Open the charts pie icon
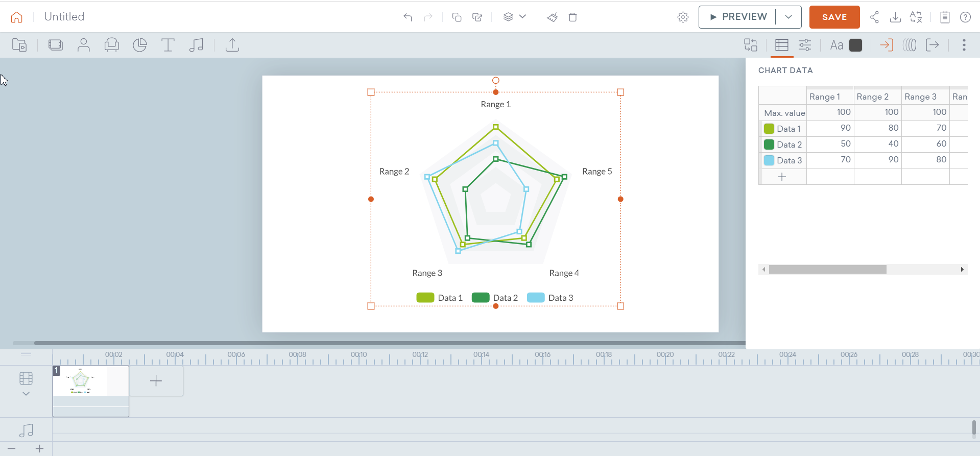This screenshot has width=980, height=456. tap(139, 45)
